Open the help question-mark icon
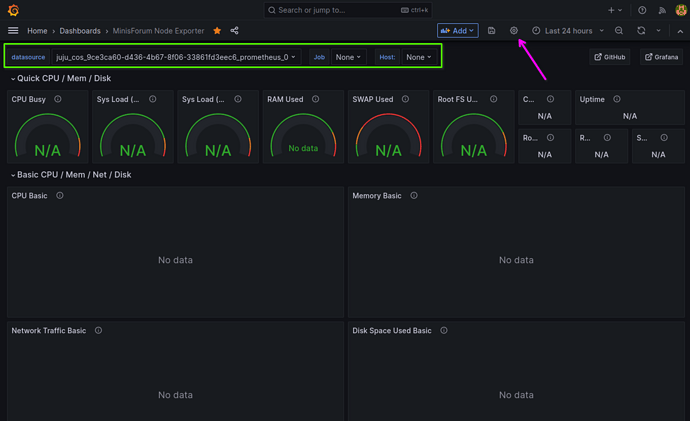The width and height of the screenshot is (690, 421). click(642, 10)
